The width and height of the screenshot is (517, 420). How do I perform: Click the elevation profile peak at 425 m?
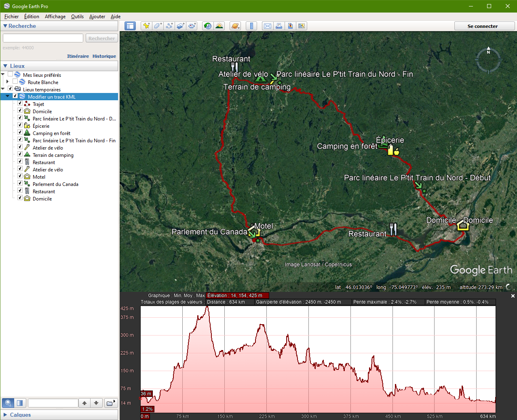click(207, 307)
